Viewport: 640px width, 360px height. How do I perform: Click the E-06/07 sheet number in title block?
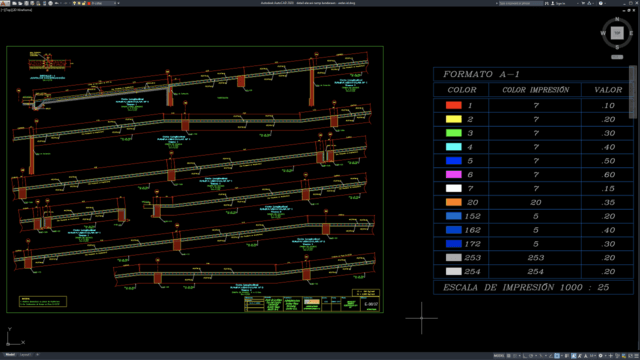click(371, 304)
